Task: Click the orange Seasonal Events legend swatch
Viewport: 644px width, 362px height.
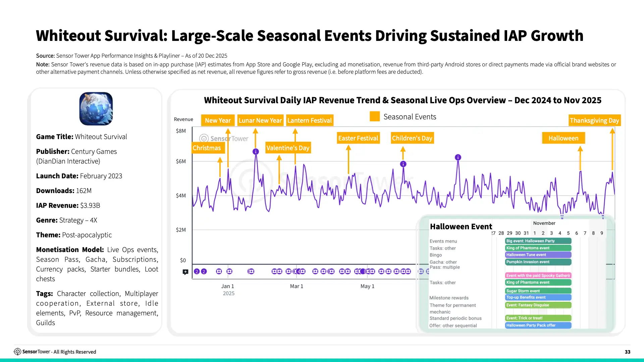Action: [x=375, y=116]
